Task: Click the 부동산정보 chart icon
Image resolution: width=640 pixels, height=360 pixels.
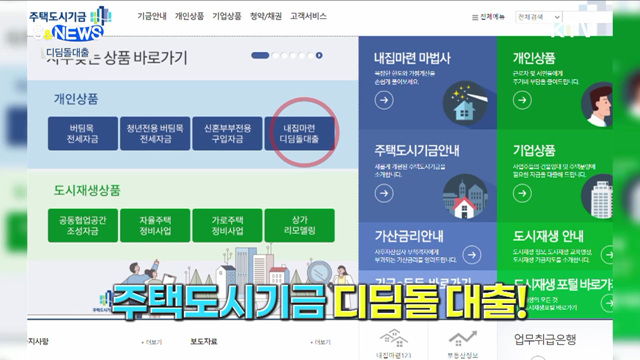Action: 462,338
